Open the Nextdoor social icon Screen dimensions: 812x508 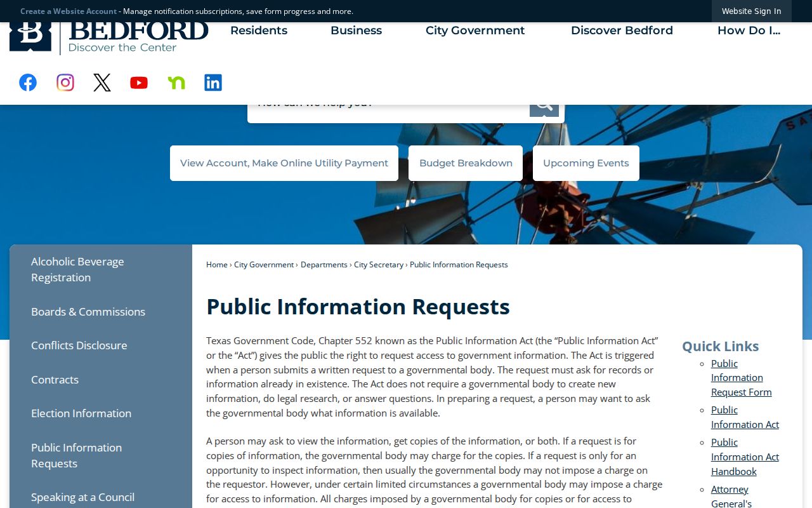point(176,83)
